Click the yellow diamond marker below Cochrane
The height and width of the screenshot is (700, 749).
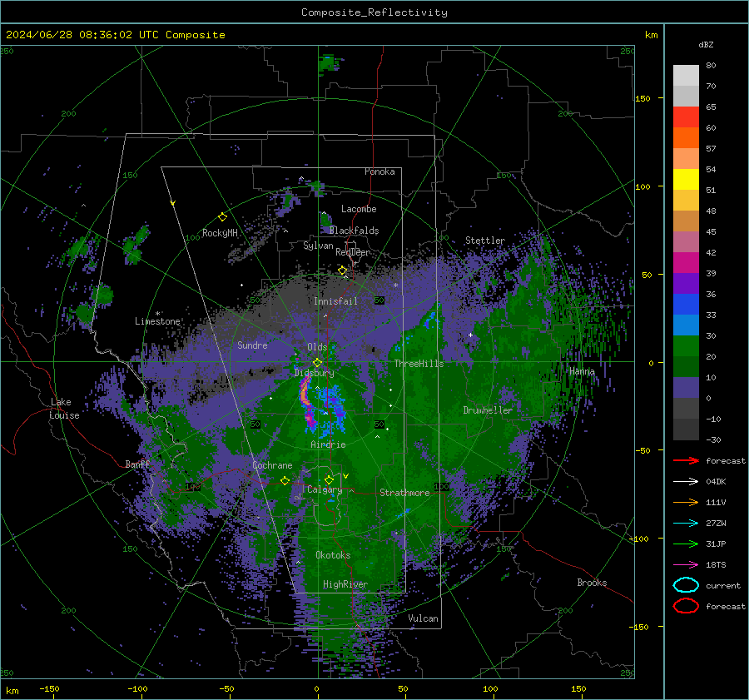point(285,480)
